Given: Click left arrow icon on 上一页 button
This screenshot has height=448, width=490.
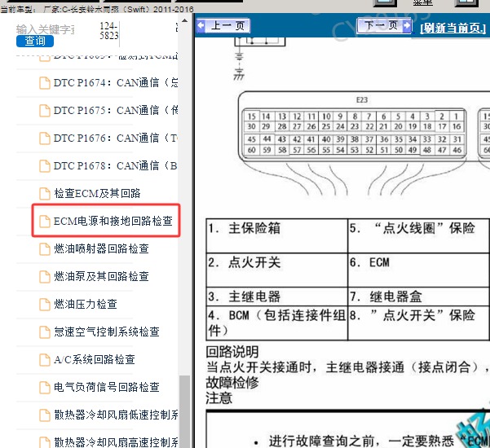Looking at the screenshot, I should tap(201, 25).
